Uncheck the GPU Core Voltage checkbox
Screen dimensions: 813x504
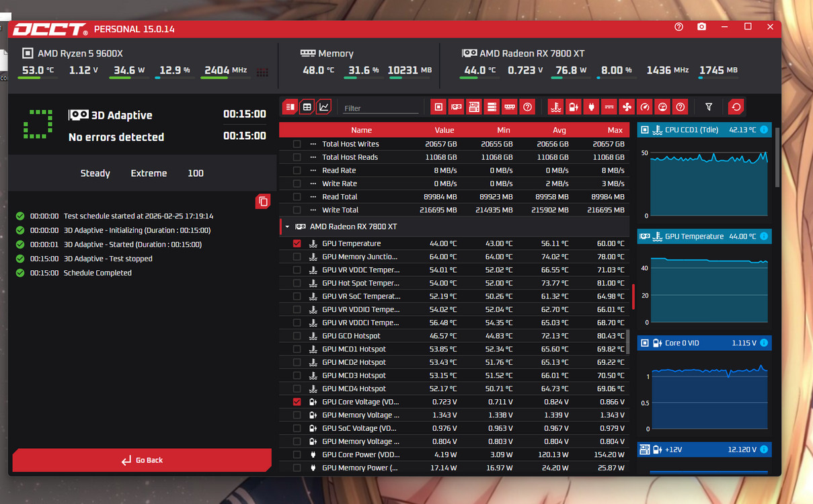click(297, 402)
